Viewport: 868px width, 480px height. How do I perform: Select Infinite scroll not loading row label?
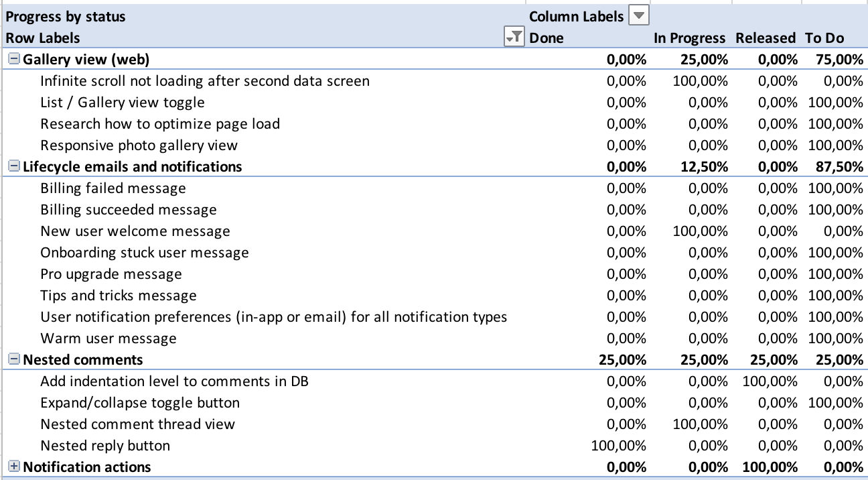[x=205, y=81]
